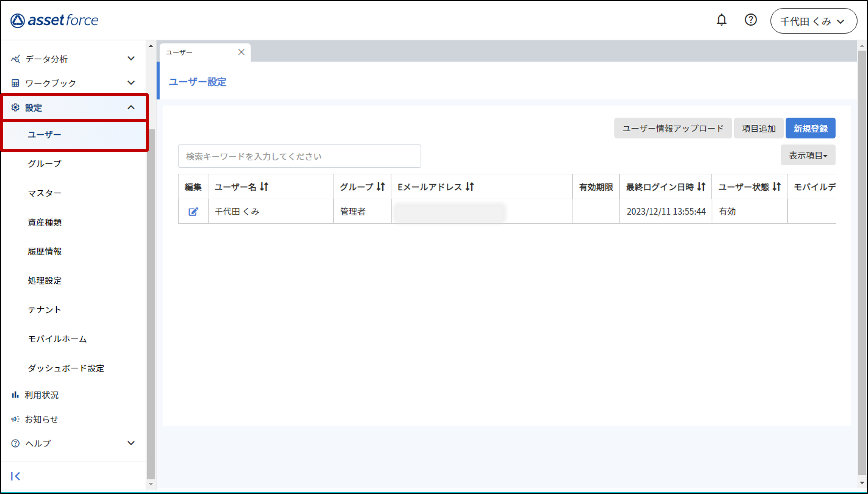Click the ワークブック grid icon in sidebar
Viewport: 868px width, 494px height.
click(x=15, y=83)
